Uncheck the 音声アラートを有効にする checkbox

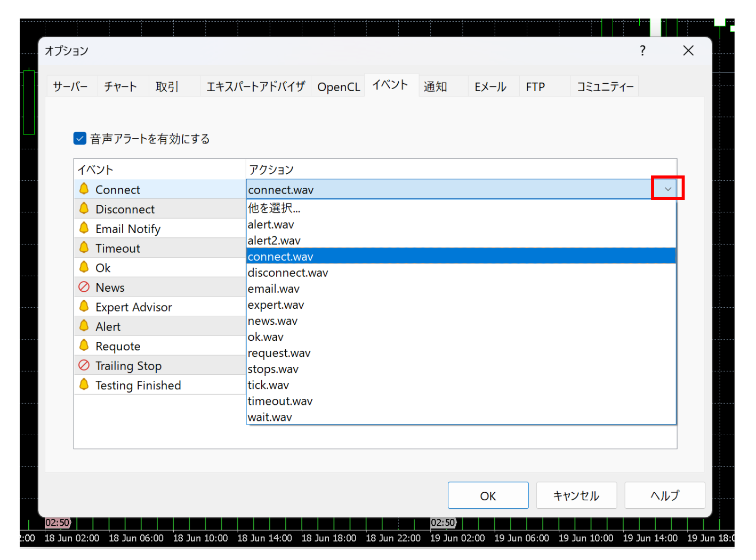click(79, 138)
